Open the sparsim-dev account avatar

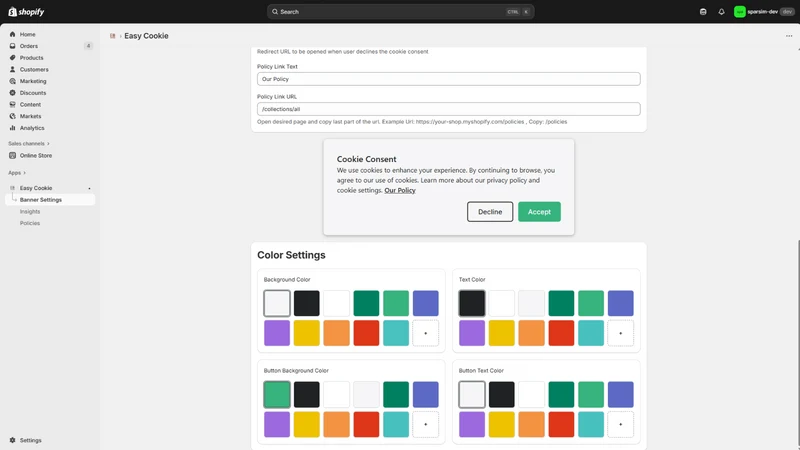coord(739,12)
